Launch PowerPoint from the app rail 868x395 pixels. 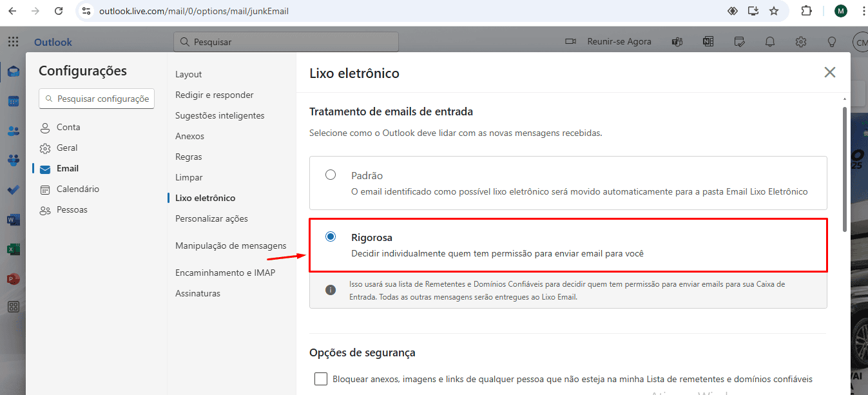[14, 279]
